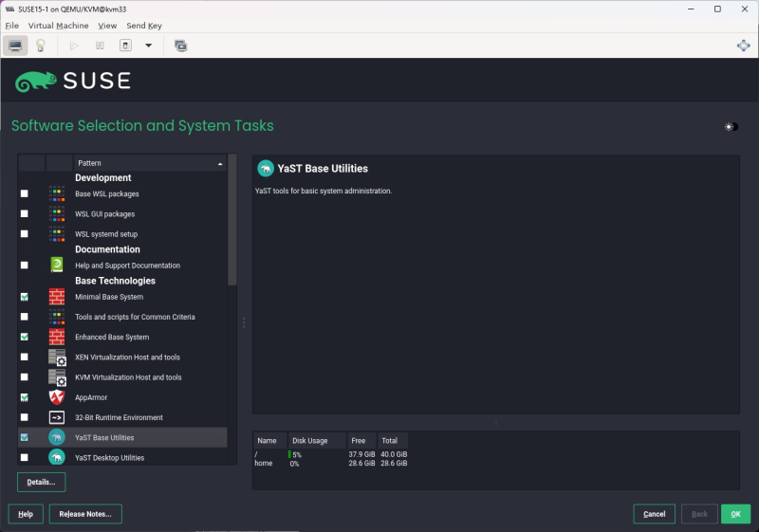Sort disk table by Name column
Viewport: 759px width, 532px height.
269,441
